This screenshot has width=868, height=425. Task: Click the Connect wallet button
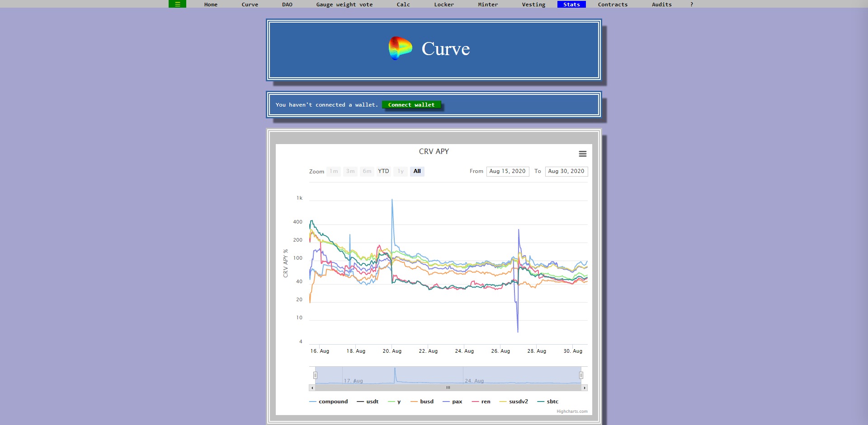[411, 105]
